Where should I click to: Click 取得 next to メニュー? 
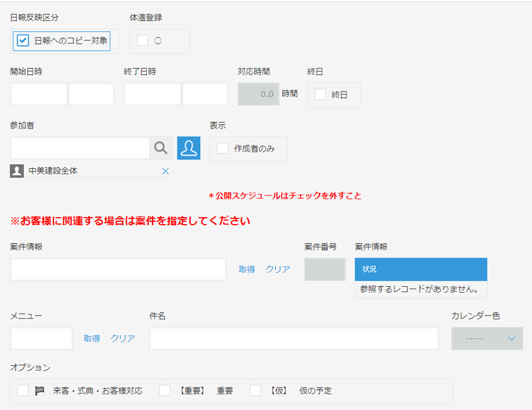pyautogui.click(x=92, y=338)
